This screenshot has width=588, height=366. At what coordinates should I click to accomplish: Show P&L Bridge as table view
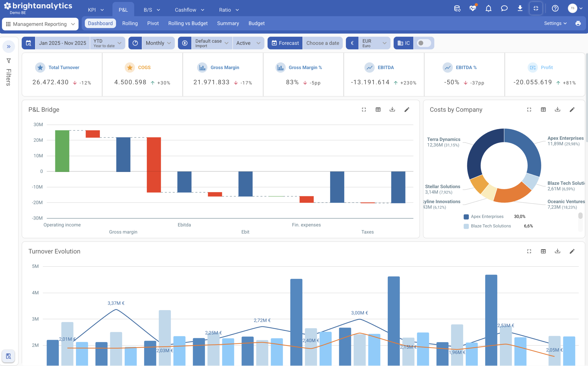[x=378, y=110]
